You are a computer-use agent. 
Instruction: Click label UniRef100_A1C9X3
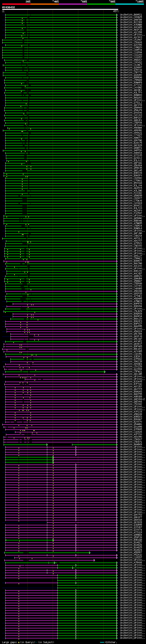[x=131, y=37]
